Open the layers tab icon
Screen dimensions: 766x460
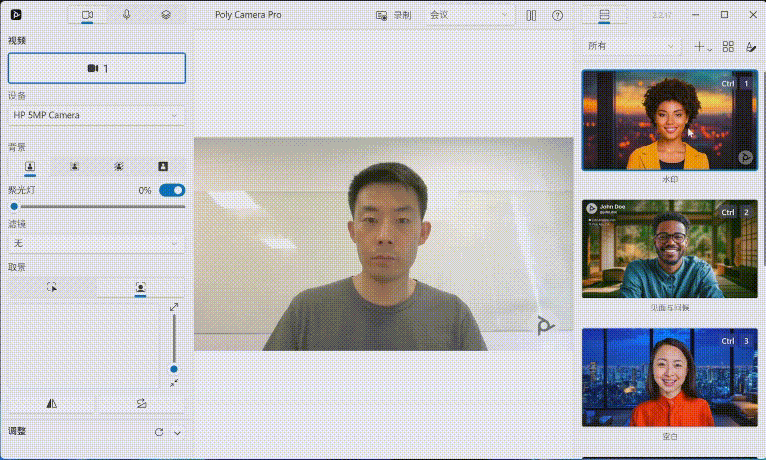166,15
